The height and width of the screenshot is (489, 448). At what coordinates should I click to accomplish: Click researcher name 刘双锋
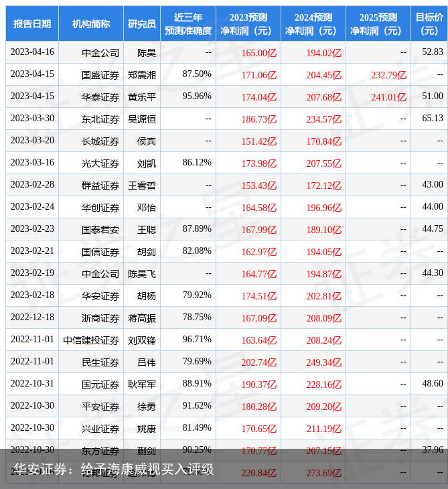coord(142,340)
